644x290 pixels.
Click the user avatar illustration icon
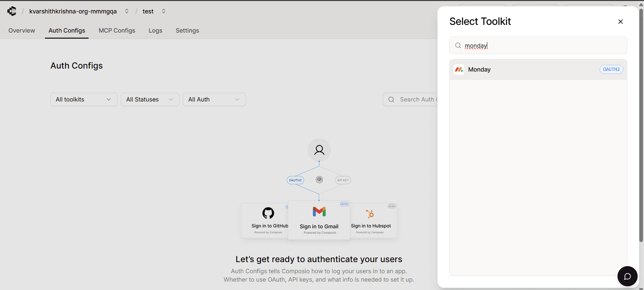319,150
